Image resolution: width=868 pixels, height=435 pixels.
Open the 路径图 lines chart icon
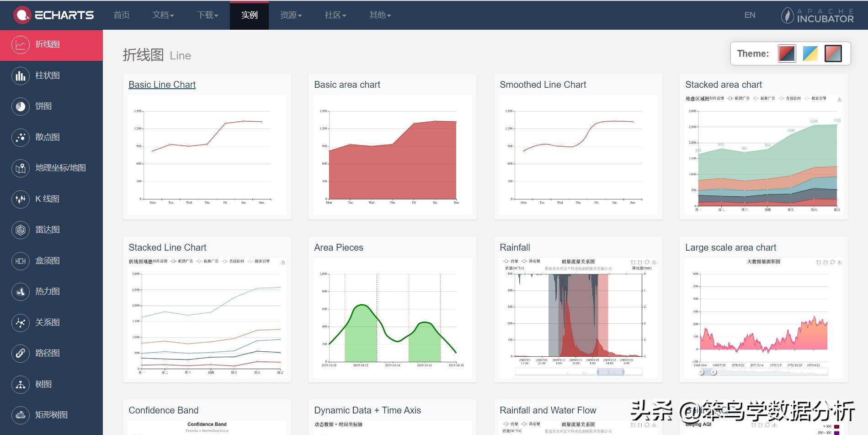[x=21, y=354]
